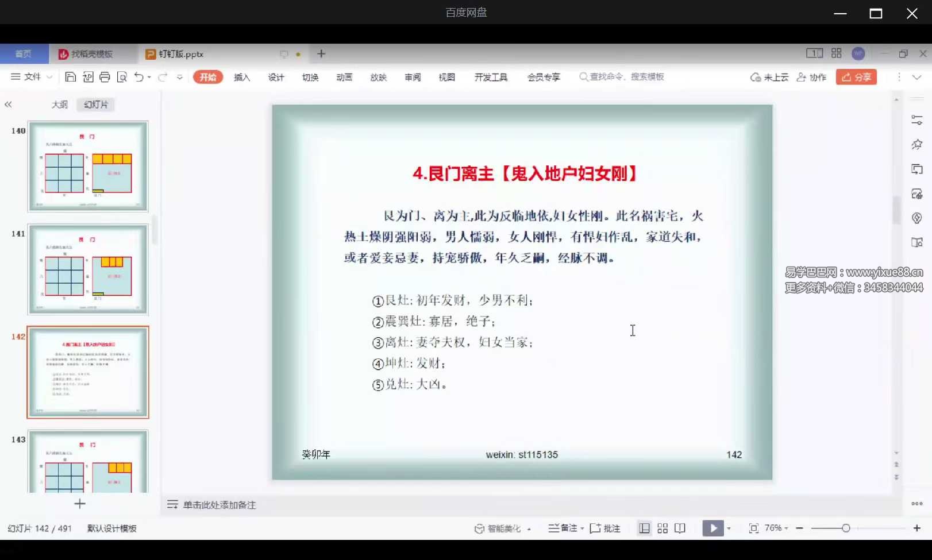Click the Redo icon
This screenshot has height=560, width=932.
162,76
